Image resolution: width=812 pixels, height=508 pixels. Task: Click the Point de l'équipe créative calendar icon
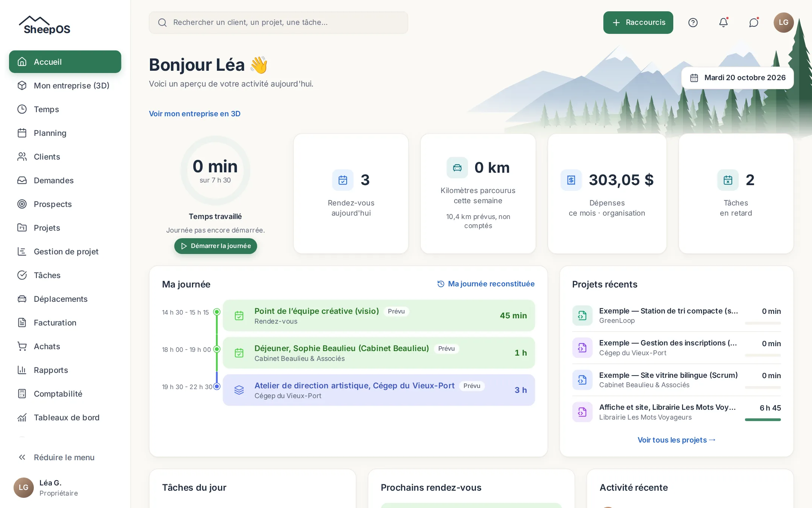[239, 316]
